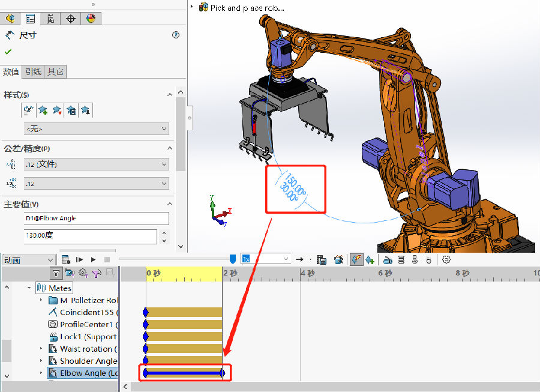Click the add style star icon
Viewport: 540px width, 392px height.
43,110
